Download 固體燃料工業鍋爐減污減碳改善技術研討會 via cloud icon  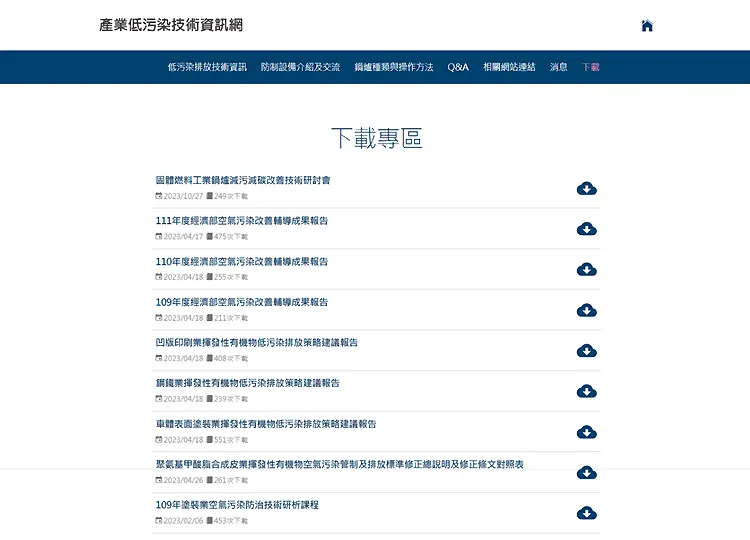click(x=587, y=188)
